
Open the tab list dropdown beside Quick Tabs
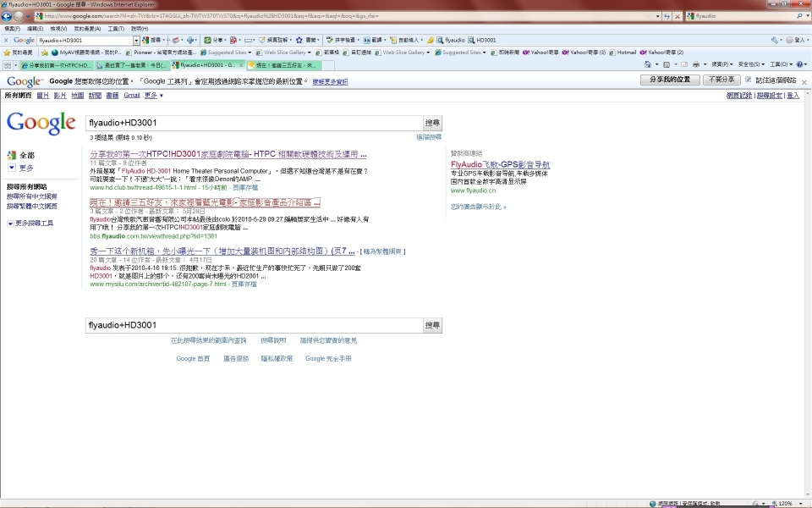pyautogui.click(x=15, y=65)
